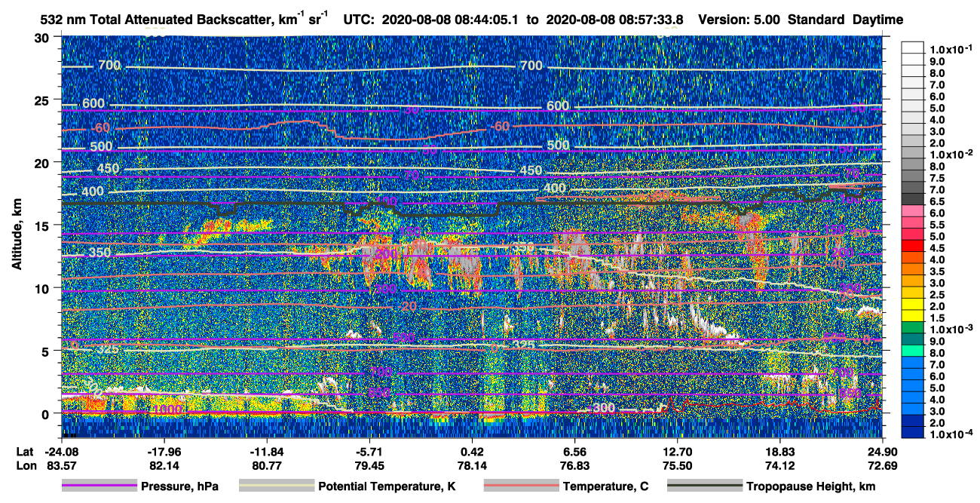Click the altitude tick label '15'

[x=43, y=225]
